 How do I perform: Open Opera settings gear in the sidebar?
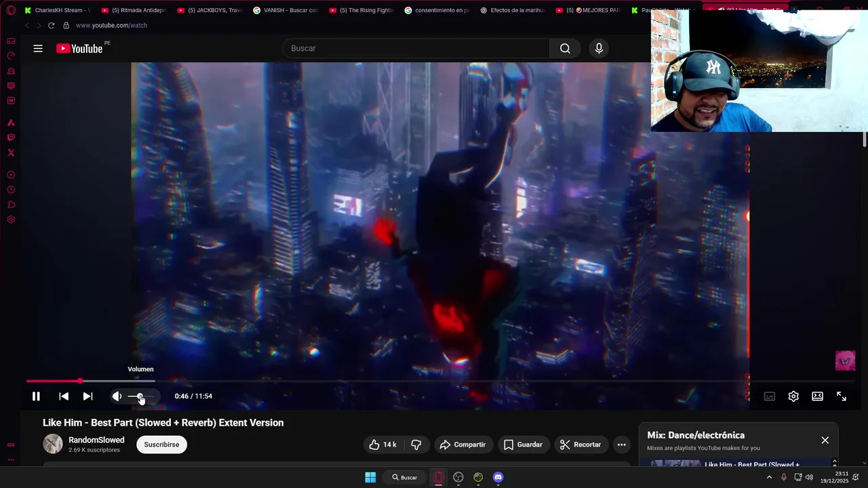pyautogui.click(x=11, y=220)
